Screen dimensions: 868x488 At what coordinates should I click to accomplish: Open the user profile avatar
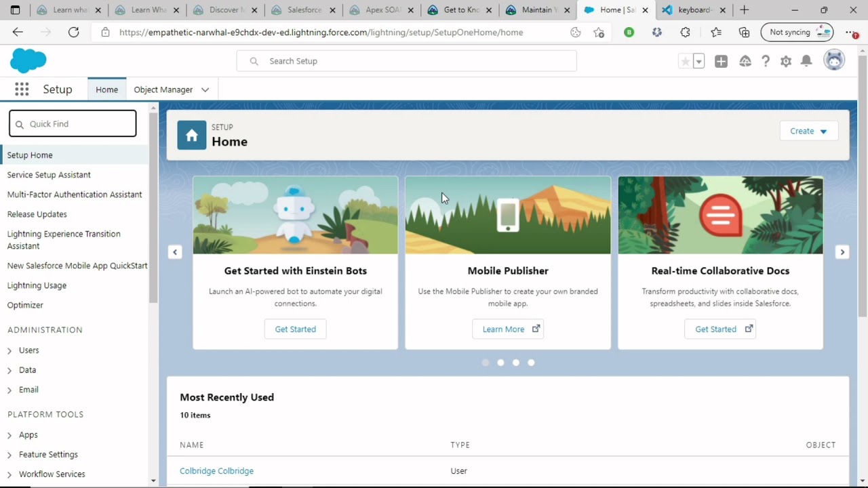(834, 60)
